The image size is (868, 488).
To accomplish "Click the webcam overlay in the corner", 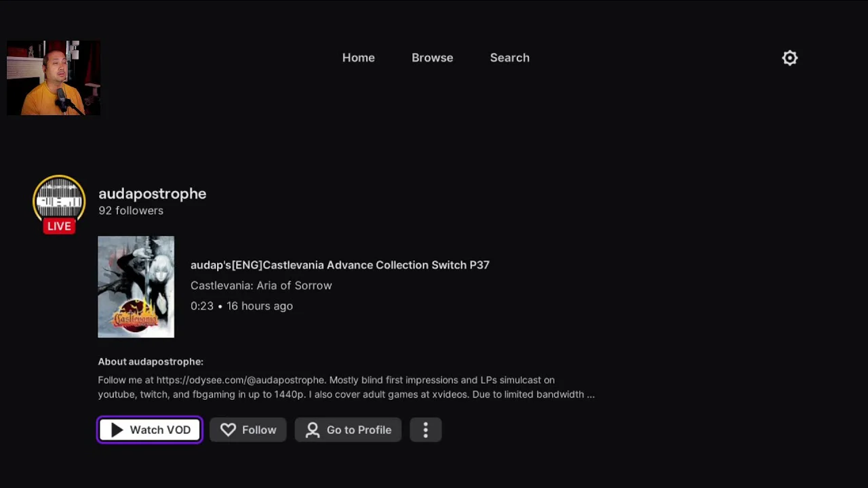I will [x=54, y=78].
